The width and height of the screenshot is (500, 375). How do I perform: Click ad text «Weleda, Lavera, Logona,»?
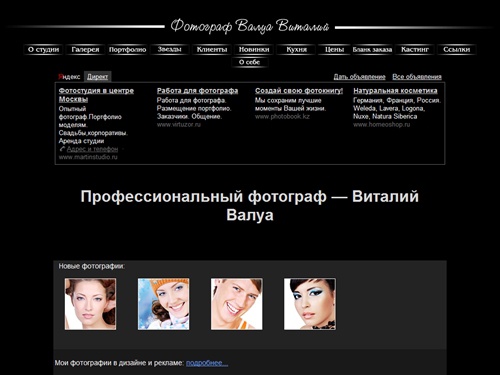tap(389, 108)
